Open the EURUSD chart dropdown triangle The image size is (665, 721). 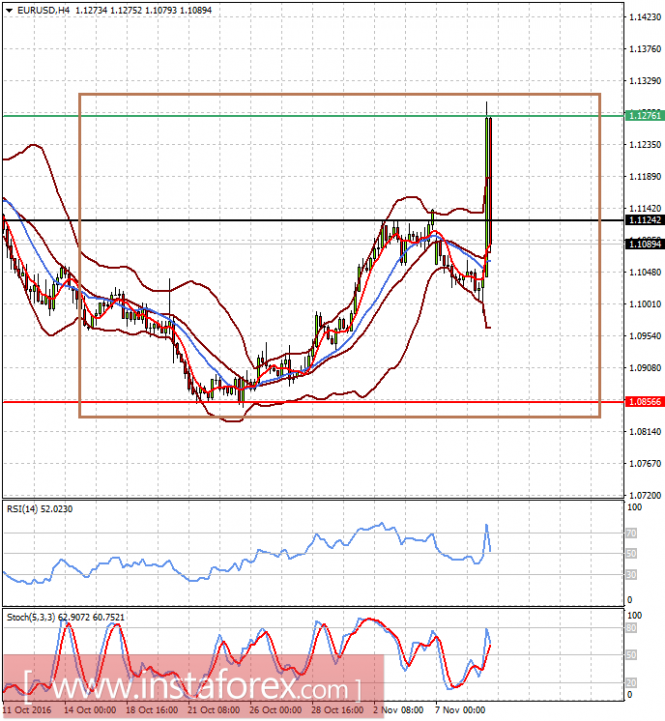(9, 10)
